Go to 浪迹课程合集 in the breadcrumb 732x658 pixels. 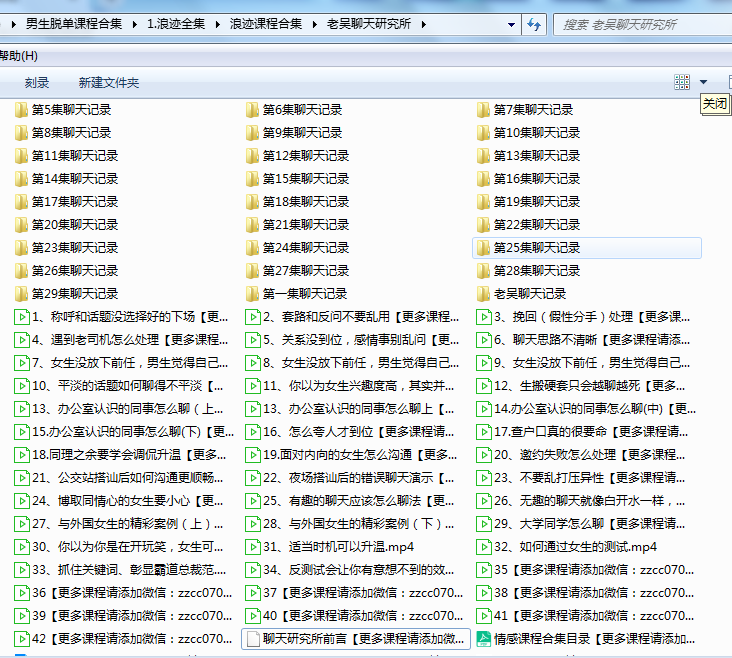pyautogui.click(x=266, y=24)
